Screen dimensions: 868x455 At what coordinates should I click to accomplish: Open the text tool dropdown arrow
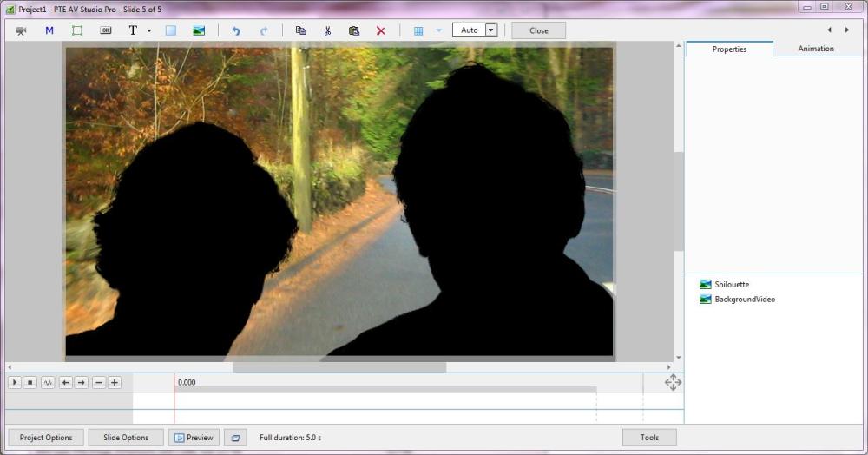click(149, 31)
